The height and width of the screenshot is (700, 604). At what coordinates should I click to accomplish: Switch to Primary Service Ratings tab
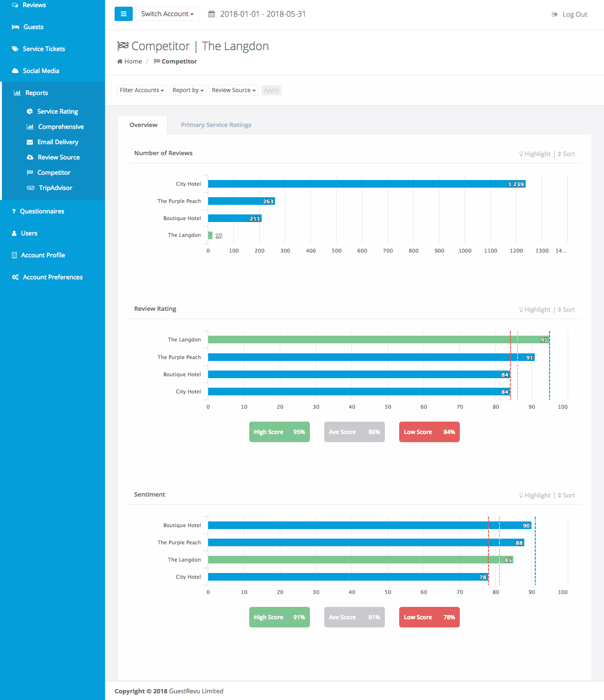[216, 125]
